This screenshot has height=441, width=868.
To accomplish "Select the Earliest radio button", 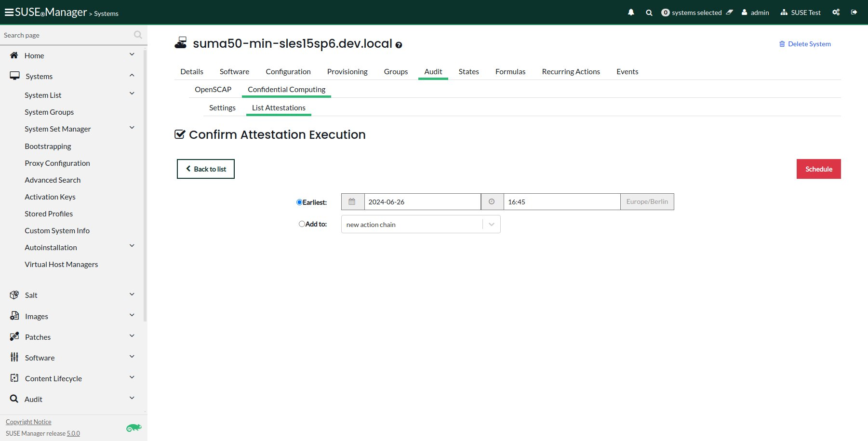I will [x=299, y=202].
